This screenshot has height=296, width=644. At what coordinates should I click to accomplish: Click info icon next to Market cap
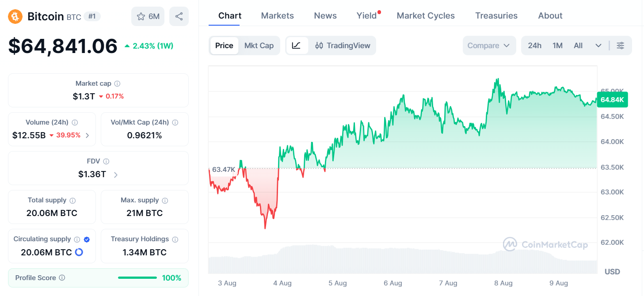117,83
